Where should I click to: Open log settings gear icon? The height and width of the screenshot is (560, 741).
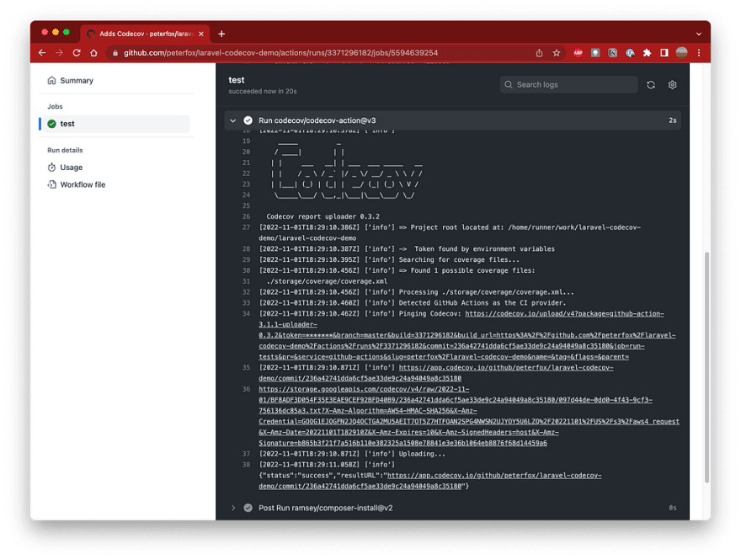tap(672, 85)
